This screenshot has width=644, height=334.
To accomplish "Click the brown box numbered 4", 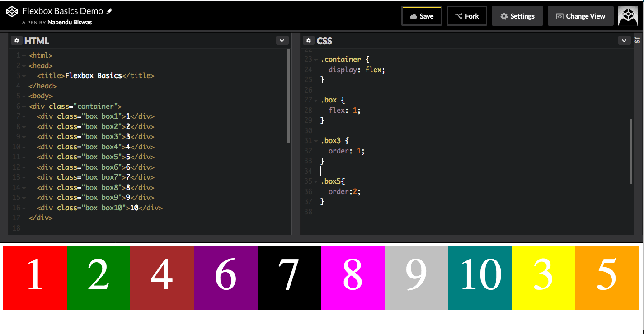I will tap(162, 278).
